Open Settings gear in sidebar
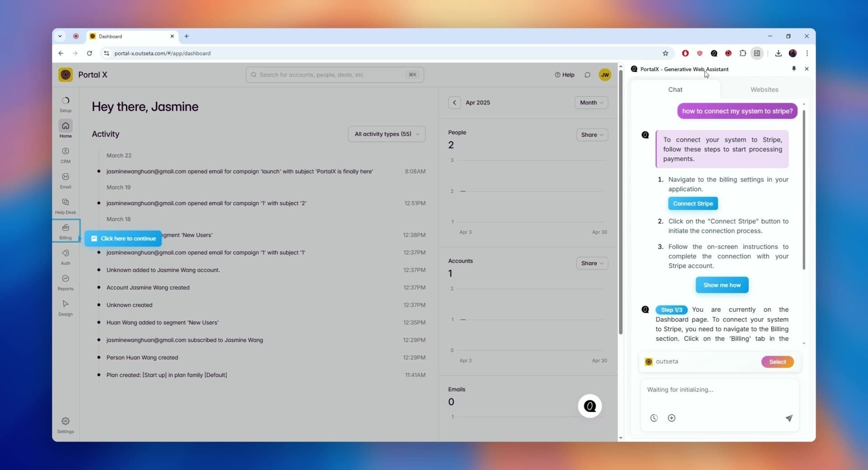Image resolution: width=868 pixels, height=470 pixels. [x=66, y=425]
